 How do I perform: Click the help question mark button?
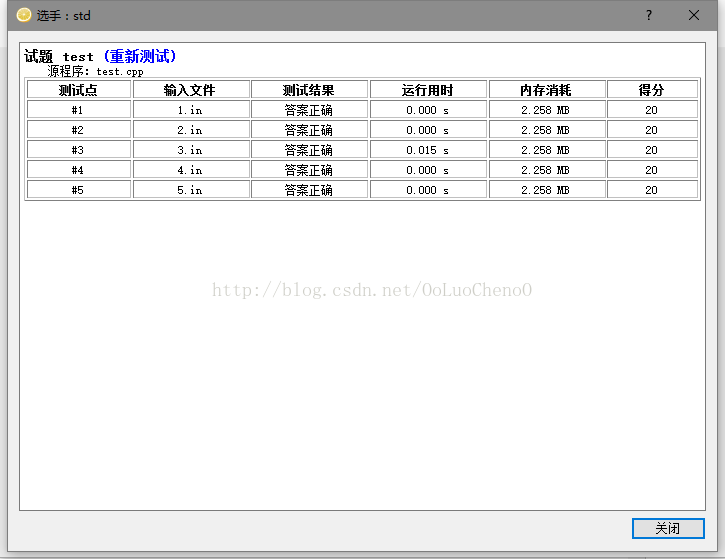pos(649,15)
